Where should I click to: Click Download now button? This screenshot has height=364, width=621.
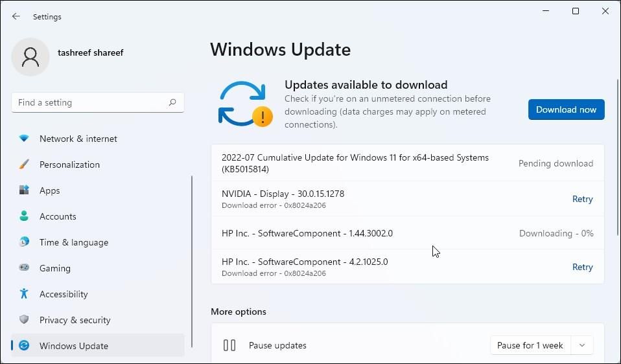566,109
